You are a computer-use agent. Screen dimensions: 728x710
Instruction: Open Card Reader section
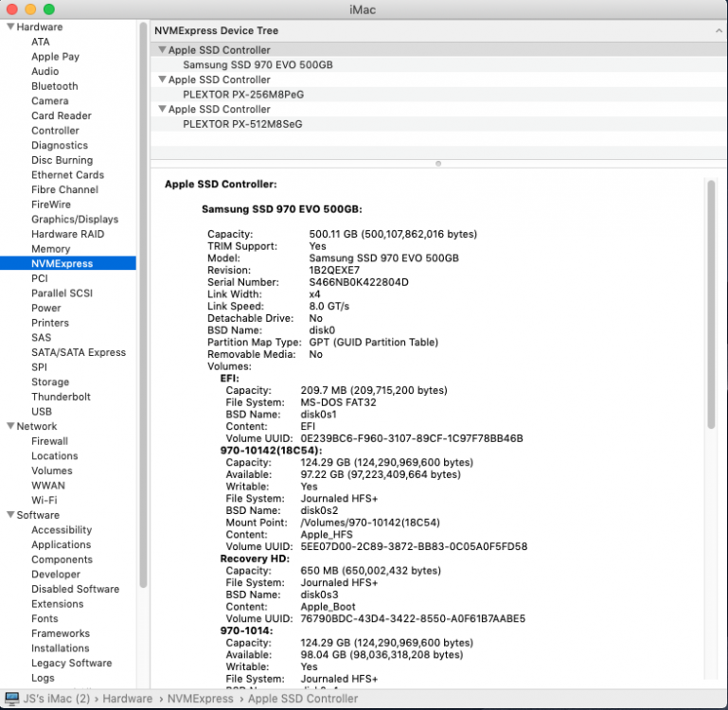62,115
